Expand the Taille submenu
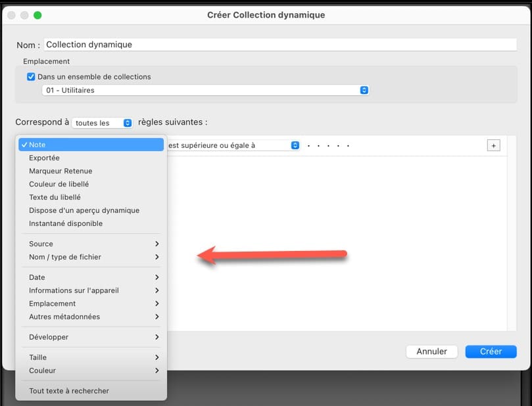 [91, 357]
